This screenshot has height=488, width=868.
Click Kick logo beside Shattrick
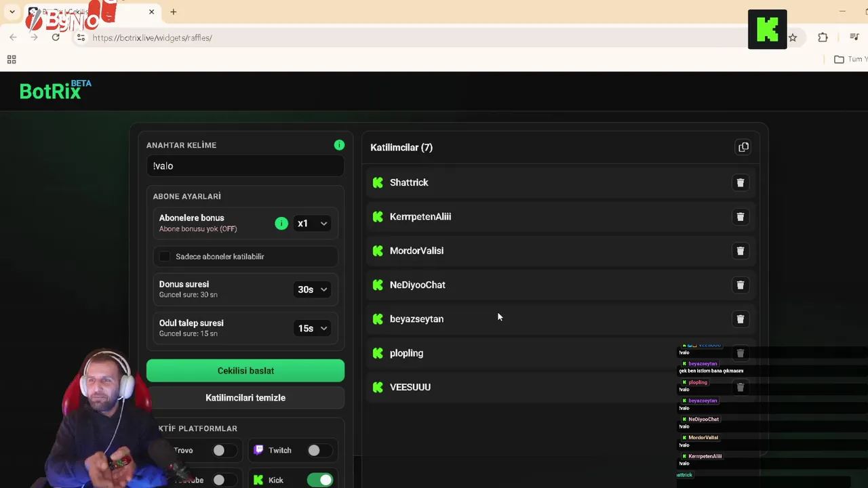(x=378, y=182)
